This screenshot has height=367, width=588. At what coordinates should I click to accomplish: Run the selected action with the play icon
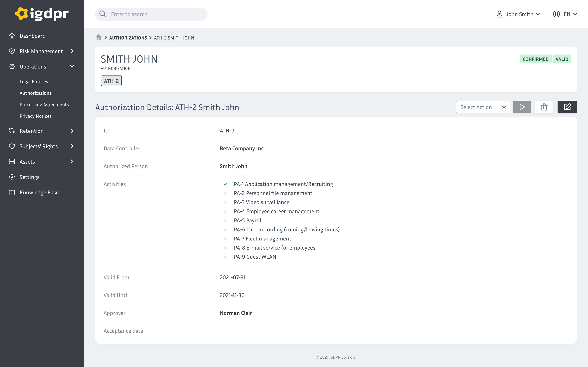522,107
